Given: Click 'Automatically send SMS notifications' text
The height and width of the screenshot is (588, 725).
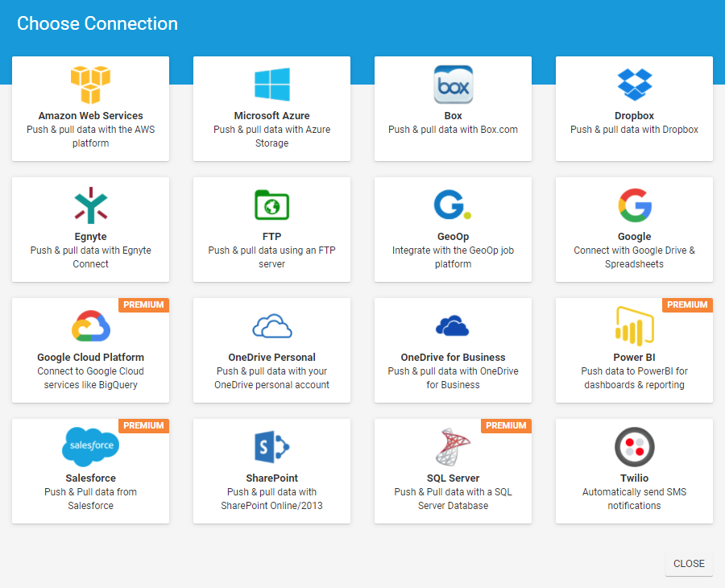Looking at the screenshot, I should point(635,499).
